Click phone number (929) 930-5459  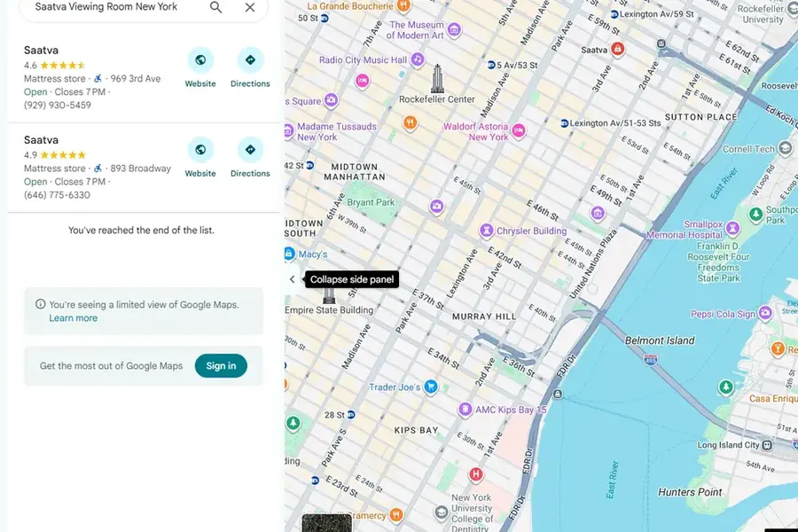coord(58,105)
